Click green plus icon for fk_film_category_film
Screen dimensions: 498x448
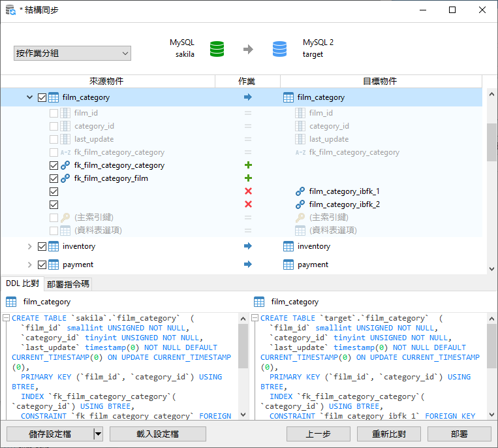click(248, 178)
